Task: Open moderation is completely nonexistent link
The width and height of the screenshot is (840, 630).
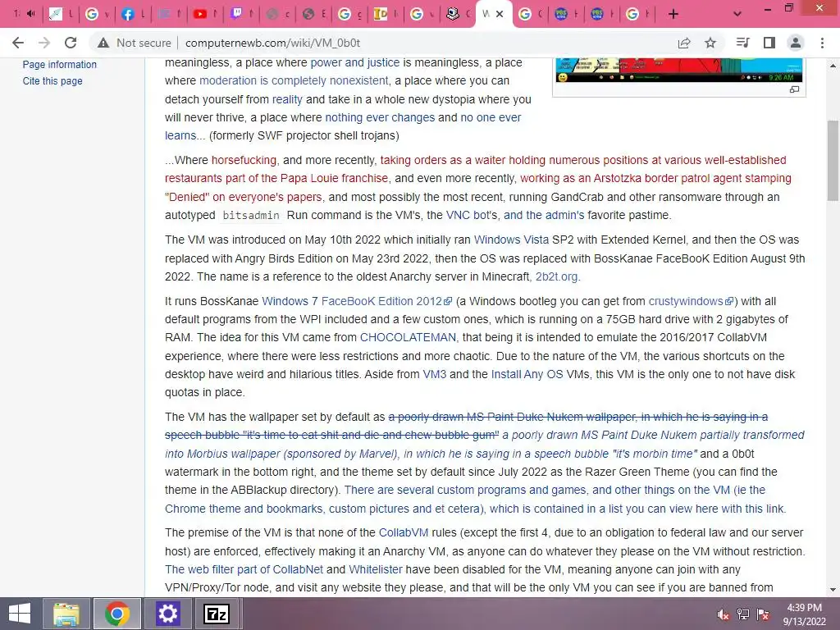Action: (x=294, y=81)
